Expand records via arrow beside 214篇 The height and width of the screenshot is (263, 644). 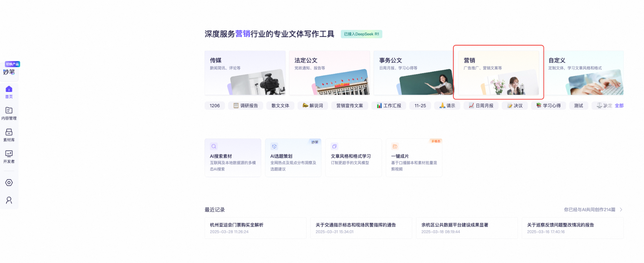(x=621, y=209)
